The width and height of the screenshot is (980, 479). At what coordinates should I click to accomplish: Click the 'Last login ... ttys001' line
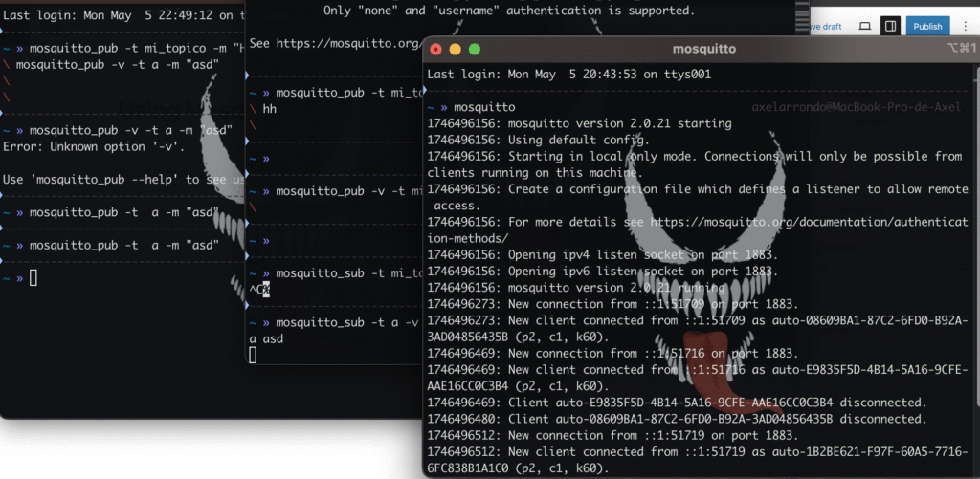pyautogui.click(x=568, y=75)
